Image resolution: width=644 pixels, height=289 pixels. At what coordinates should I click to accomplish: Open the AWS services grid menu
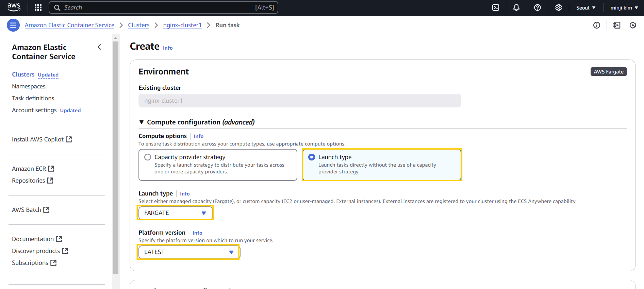(38, 7)
